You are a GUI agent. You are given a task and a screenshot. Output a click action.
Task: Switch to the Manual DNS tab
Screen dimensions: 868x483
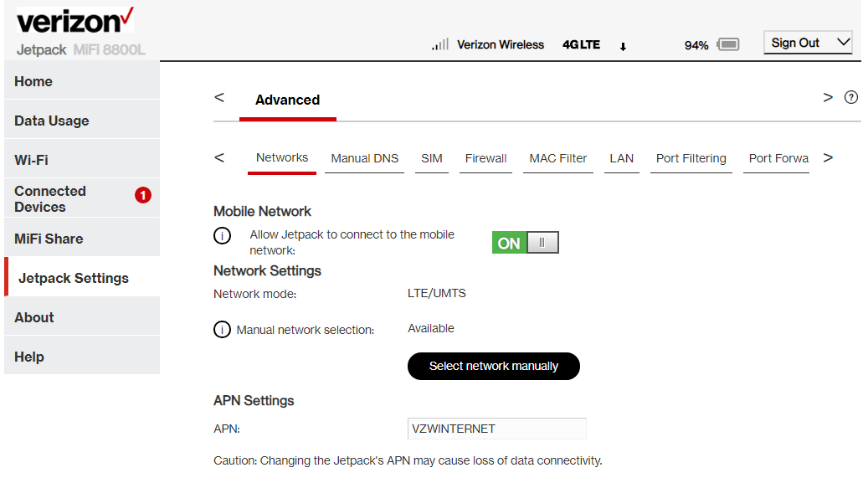pos(364,158)
